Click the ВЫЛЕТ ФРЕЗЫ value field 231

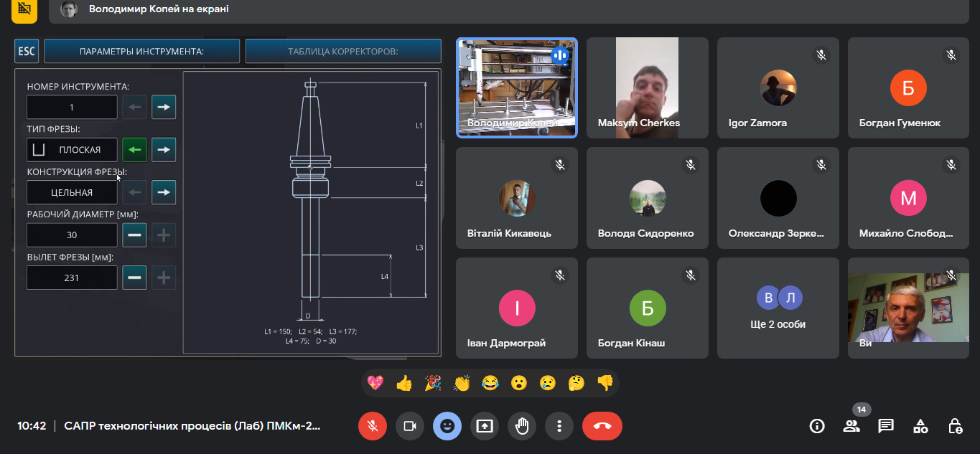72,278
